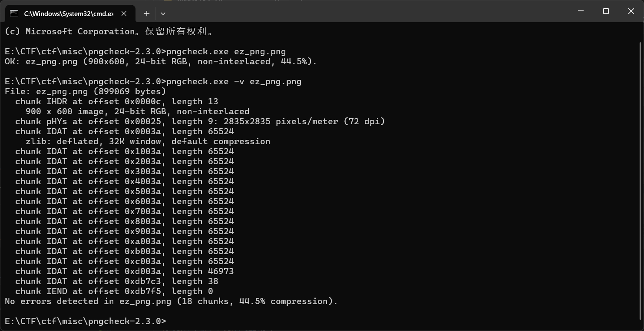Screen dimensions: 644x331
Task: Click the 'File: ez_png.png (899069 bytes)' line
Action: 85,92
